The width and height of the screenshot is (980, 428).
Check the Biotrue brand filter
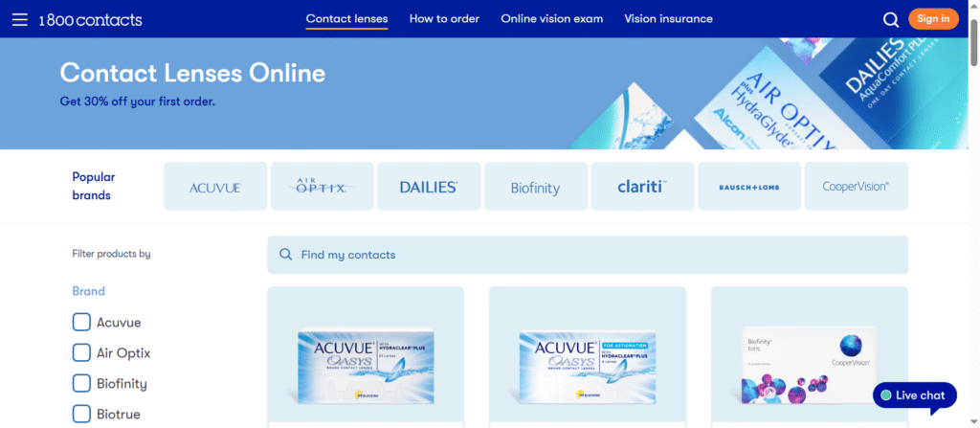(81, 414)
